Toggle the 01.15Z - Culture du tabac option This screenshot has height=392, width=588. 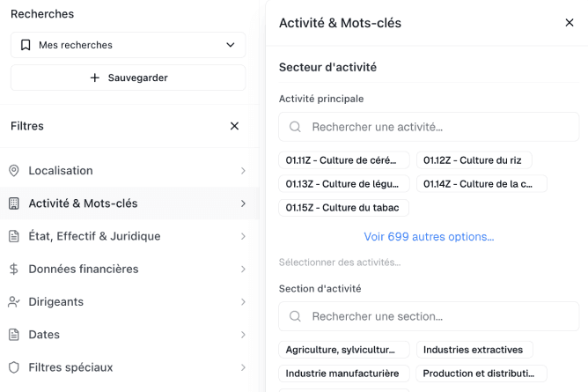343,208
